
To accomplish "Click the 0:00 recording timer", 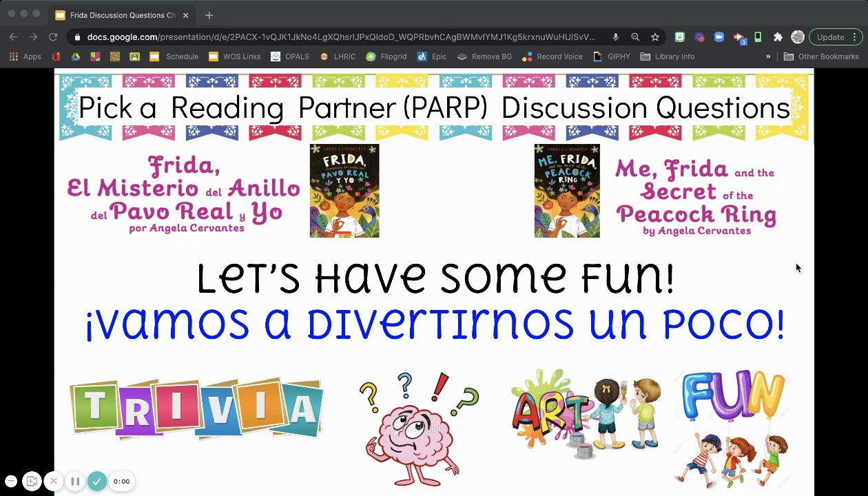I will [x=121, y=482].
